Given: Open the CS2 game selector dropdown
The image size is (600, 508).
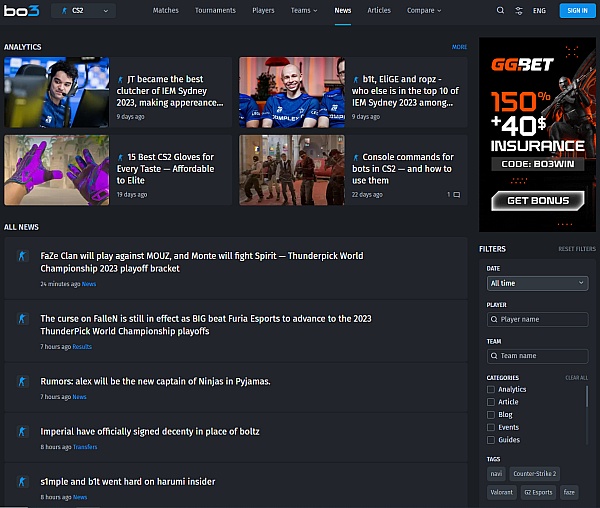Looking at the screenshot, I should coord(83,11).
